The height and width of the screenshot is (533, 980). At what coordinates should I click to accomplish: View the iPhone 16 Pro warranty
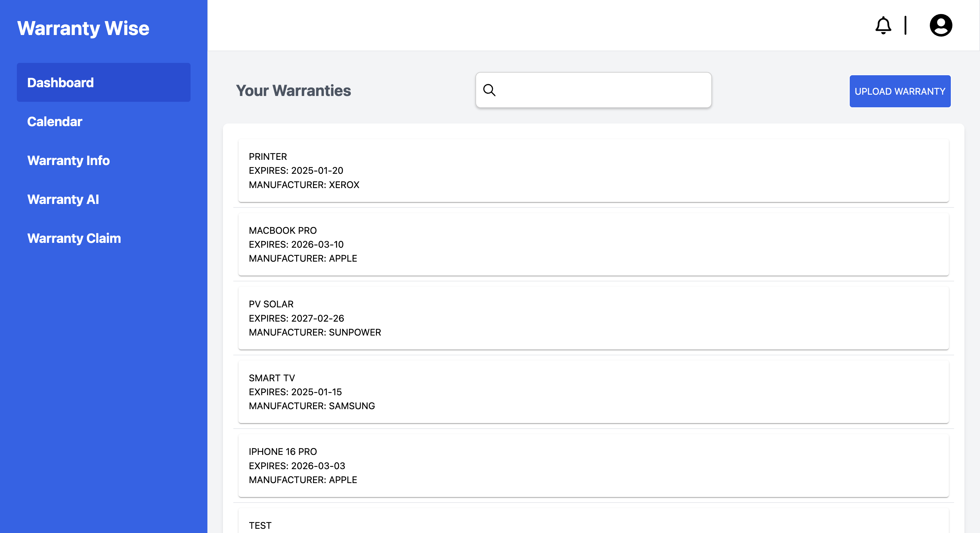(x=593, y=465)
